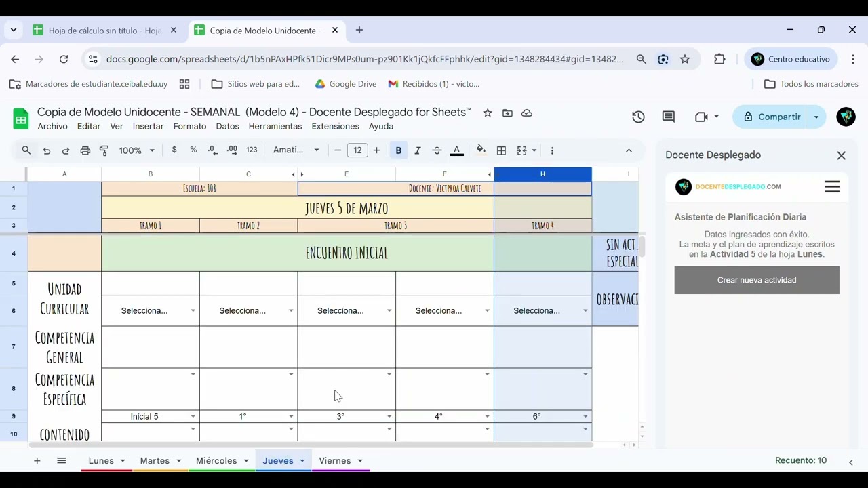
Task: Open version history clock icon
Action: click(x=638, y=117)
